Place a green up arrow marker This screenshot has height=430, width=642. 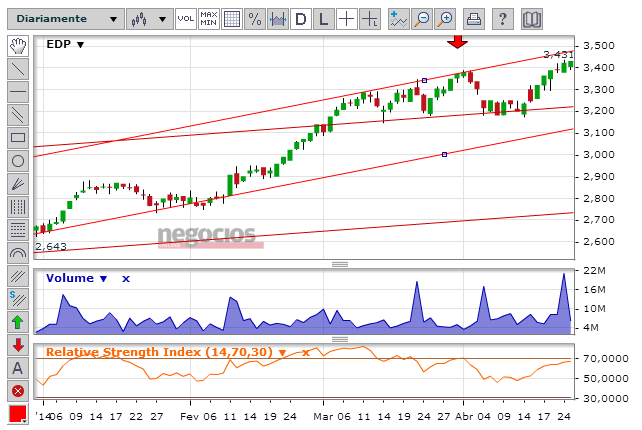click(18, 322)
